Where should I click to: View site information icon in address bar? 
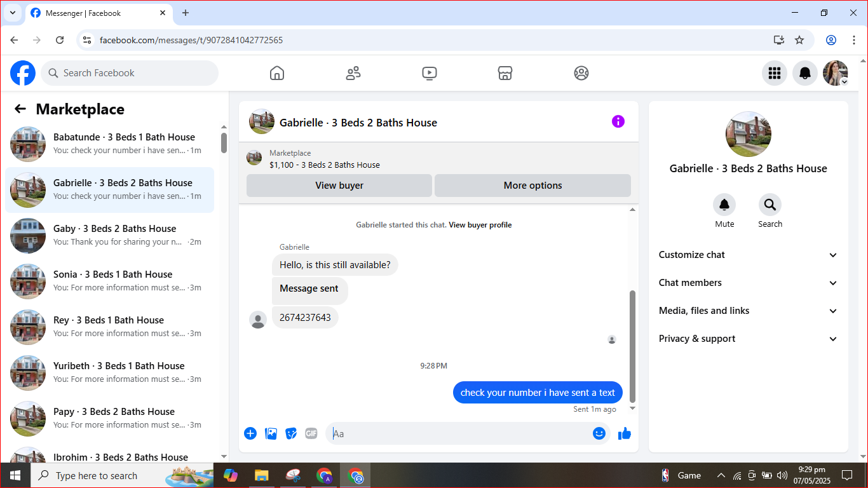(x=87, y=40)
